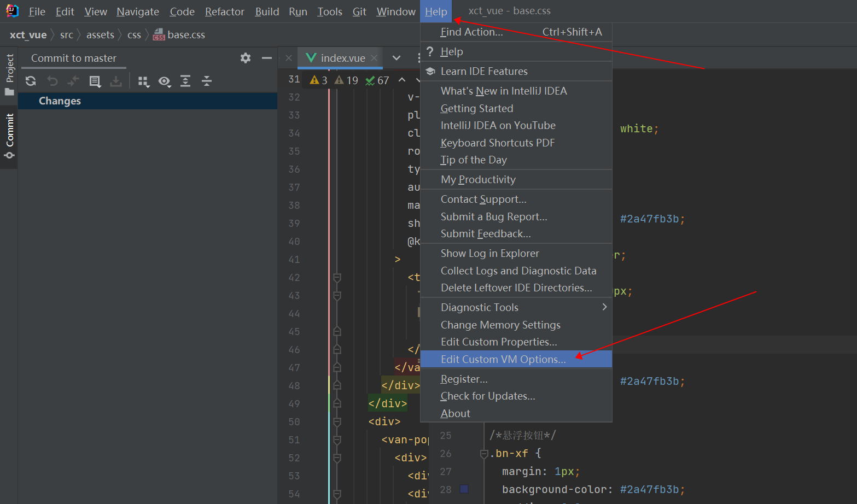This screenshot has height=504, width=857.
Task: Select the Changes node in Commit panel
Action: click(60, 101)
